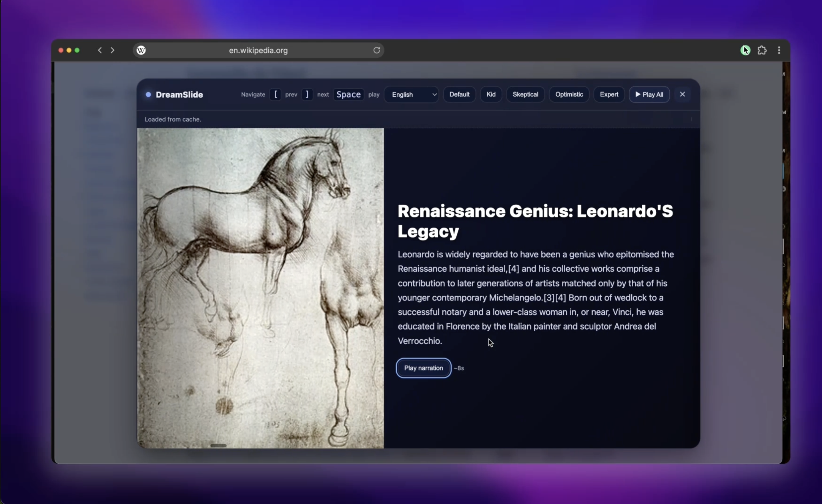Click the horse sketch slide image
Screen dimensions: 822x504
[x=260, y=288]
